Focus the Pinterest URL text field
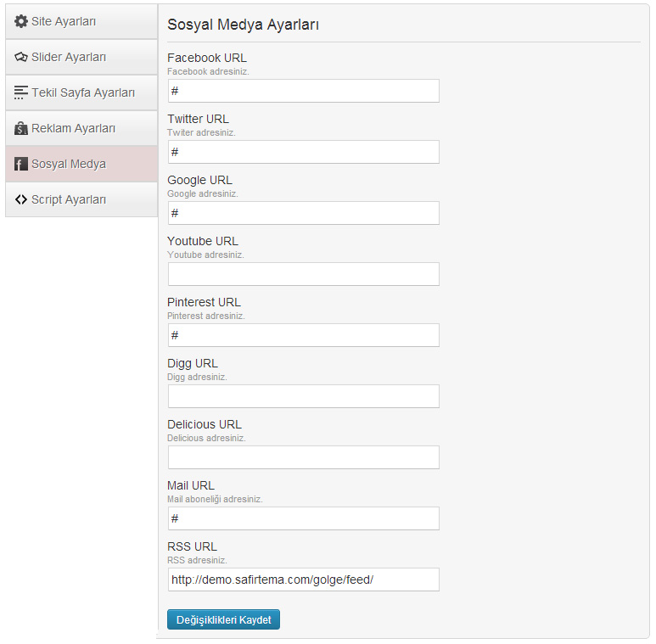This screenshot has width=656, height=644. (304, 335)
